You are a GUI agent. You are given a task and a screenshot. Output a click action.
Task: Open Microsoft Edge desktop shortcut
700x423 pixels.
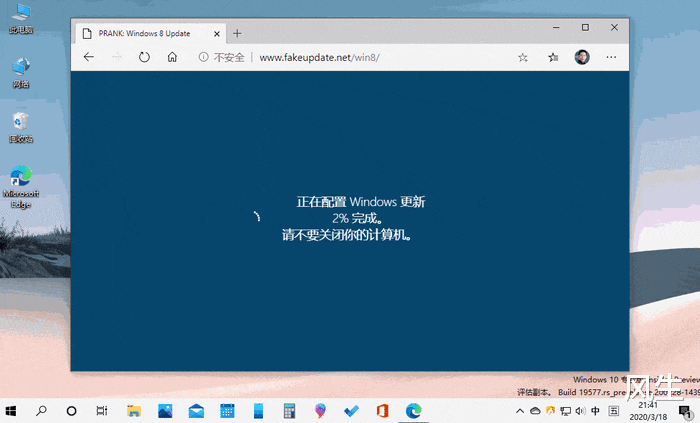pyautogui.click(x=21, y=187)
